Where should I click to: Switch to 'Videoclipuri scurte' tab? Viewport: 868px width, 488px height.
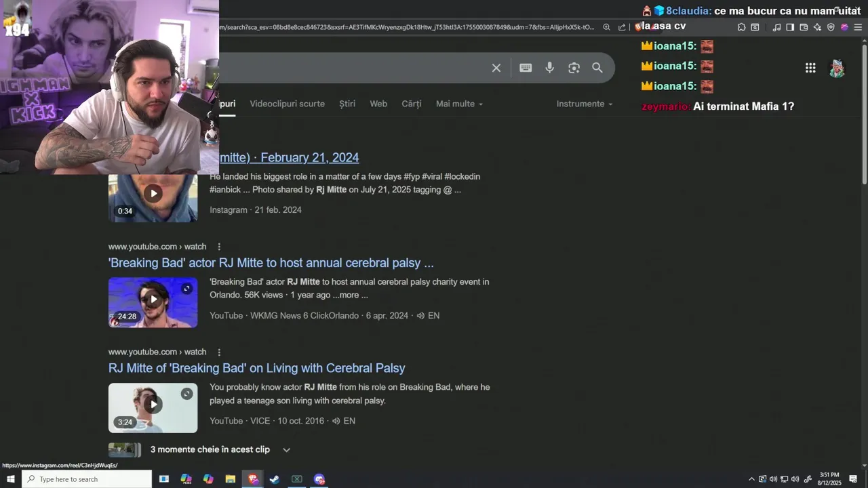287,104
